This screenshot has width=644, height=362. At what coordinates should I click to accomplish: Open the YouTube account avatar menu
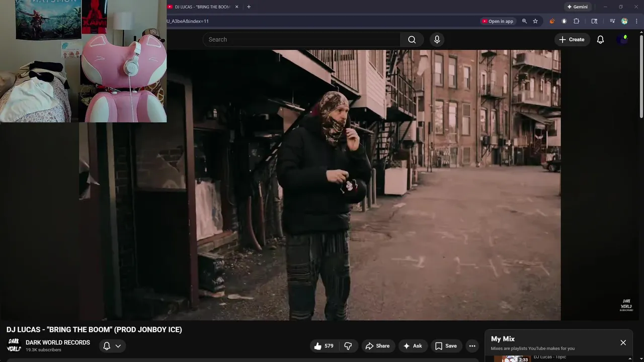click(x=623, y=40)
